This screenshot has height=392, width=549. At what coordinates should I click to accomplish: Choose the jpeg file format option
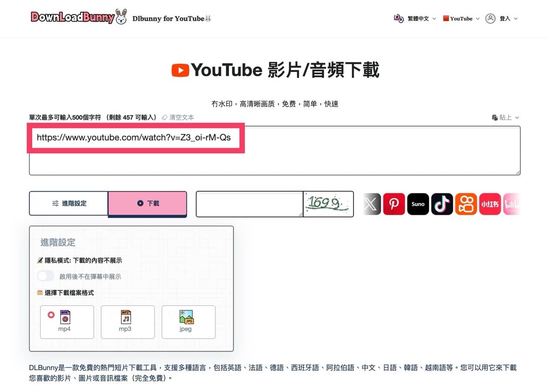point(188,322)
